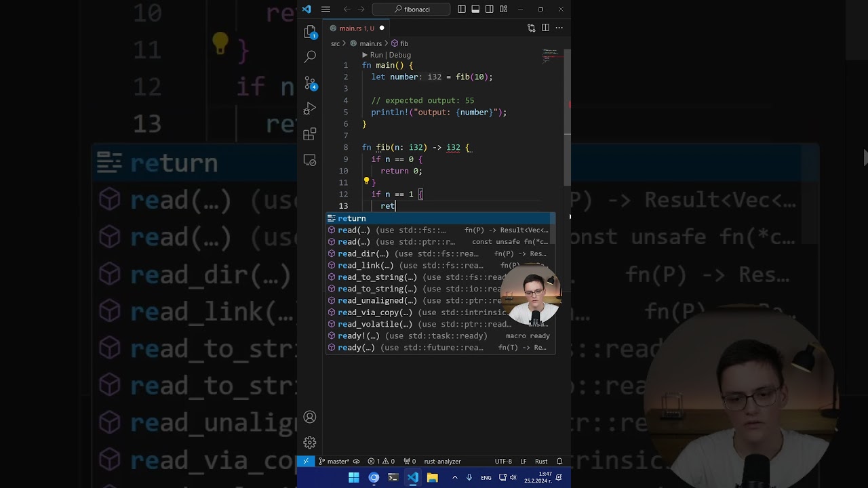
Task: Choose the read_unaligned(…) suggestion
Action: [x=438, y=300]
